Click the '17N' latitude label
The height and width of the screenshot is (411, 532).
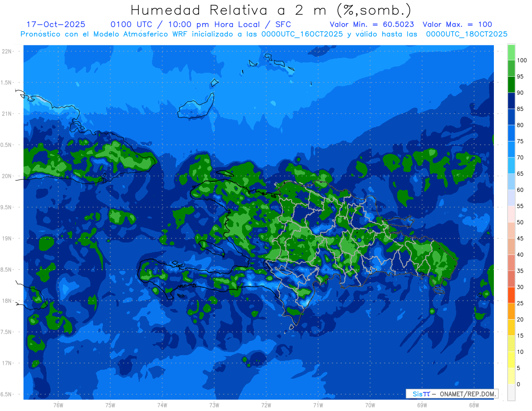(6, 363)
